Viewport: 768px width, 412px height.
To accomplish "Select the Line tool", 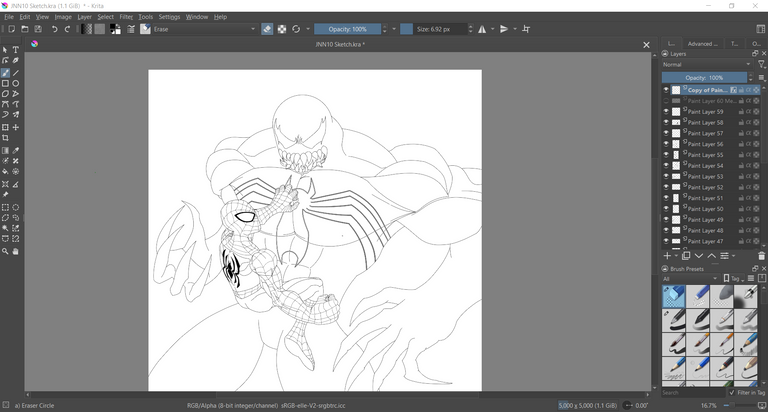I will 16,73.
